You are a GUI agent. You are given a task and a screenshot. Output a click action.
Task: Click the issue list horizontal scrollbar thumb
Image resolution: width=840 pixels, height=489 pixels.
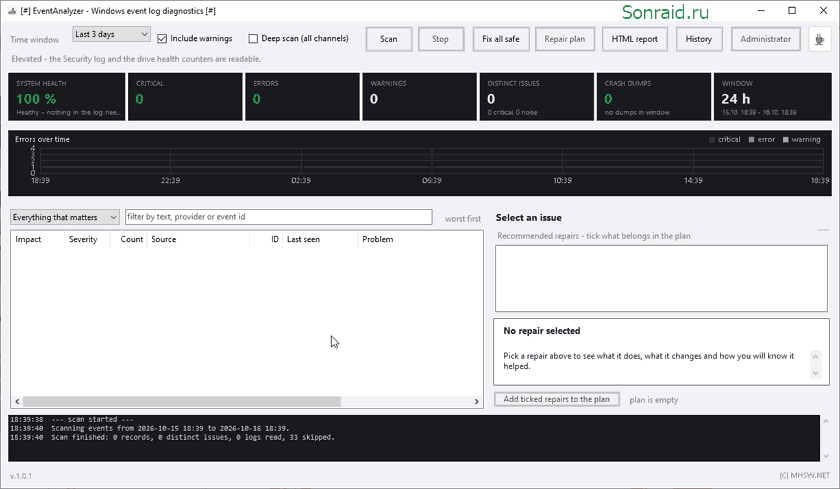tap(182, 401)
